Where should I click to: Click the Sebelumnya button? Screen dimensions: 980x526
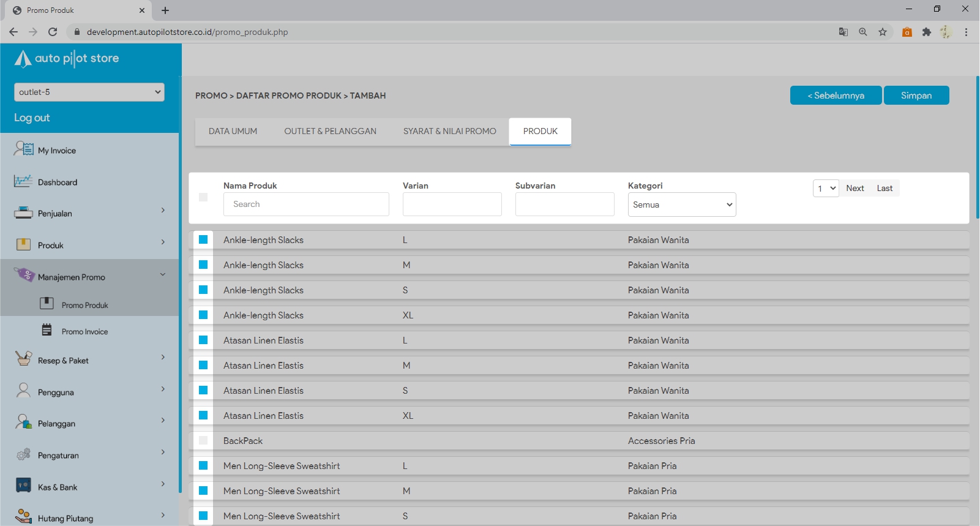coord(836,96)
